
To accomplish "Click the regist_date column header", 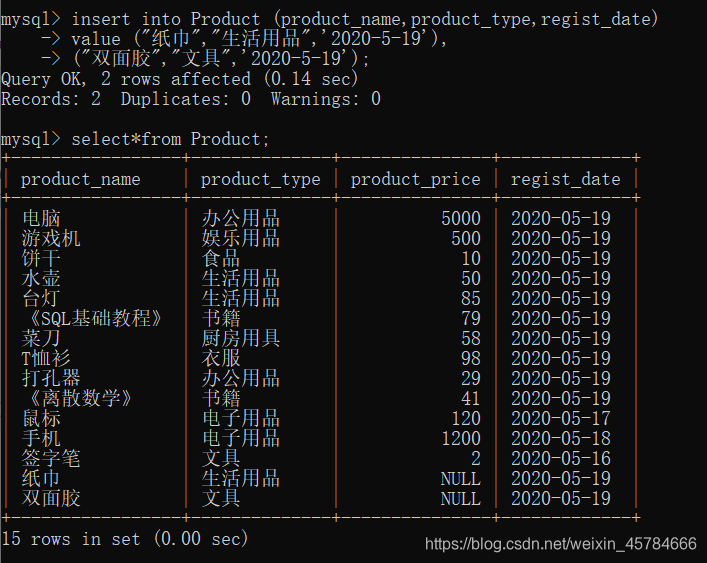I will pos(565,179).
